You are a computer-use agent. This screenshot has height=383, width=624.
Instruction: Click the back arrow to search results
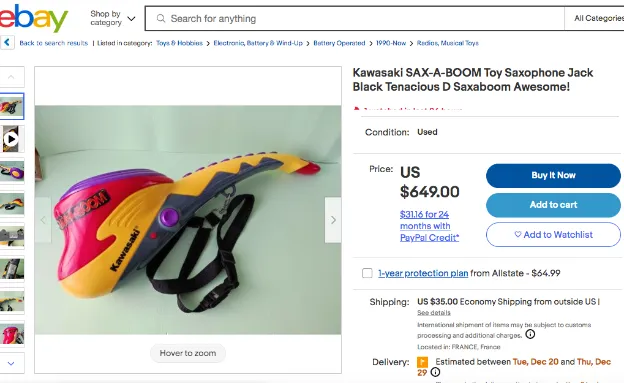7,43
